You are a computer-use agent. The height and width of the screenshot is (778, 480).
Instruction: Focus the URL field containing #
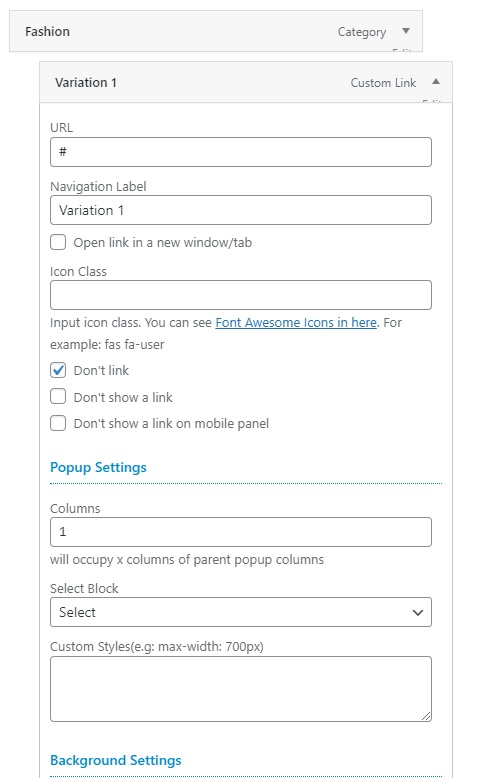[241, 152]
